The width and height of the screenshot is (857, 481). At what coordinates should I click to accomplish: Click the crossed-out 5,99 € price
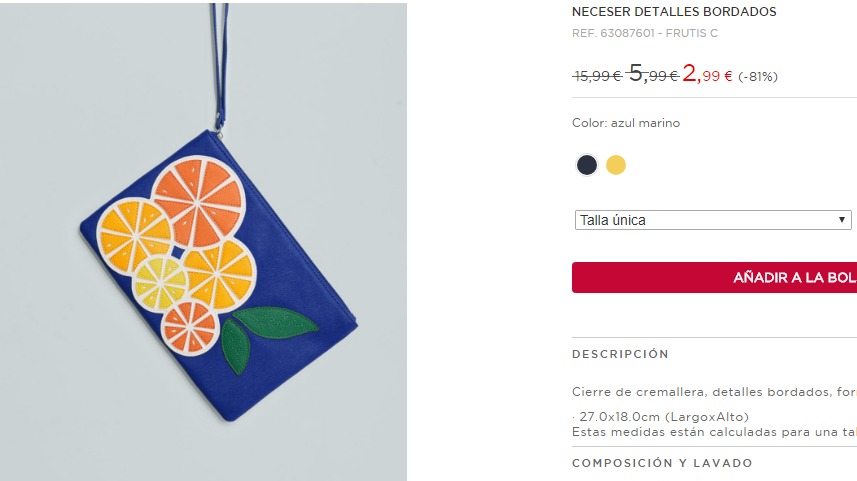(653, 74)
